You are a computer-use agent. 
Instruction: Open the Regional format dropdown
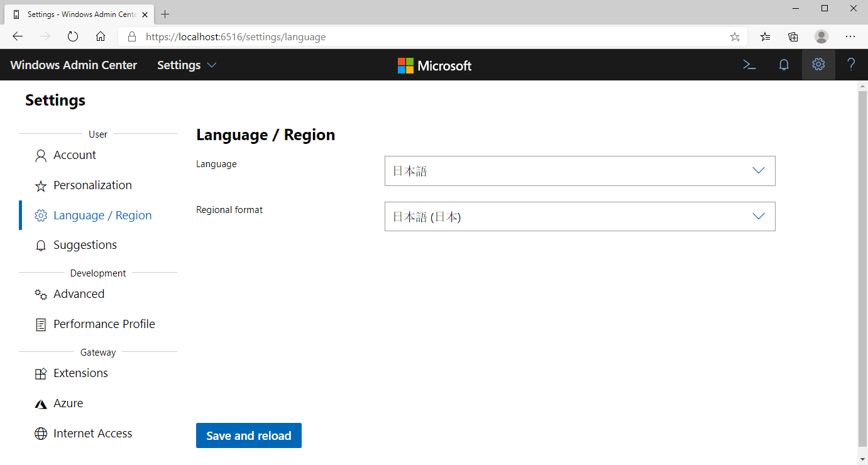tap(579, 216)
